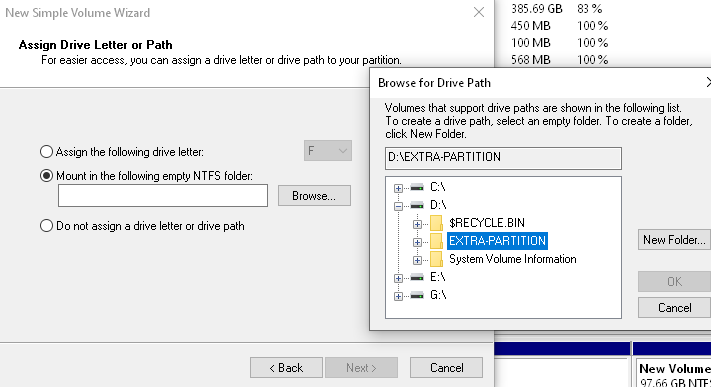
Task: Click the E:\ drive icon
Action: click(417, 277)
